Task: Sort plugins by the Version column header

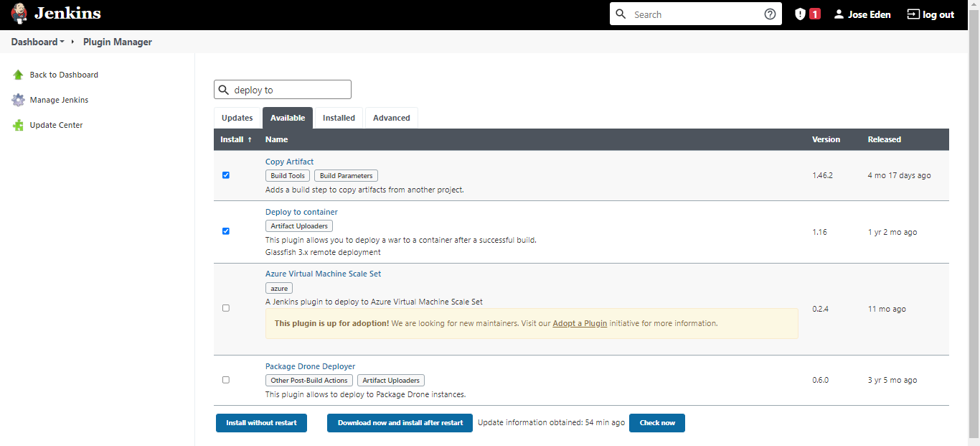Action: (826, 139)
